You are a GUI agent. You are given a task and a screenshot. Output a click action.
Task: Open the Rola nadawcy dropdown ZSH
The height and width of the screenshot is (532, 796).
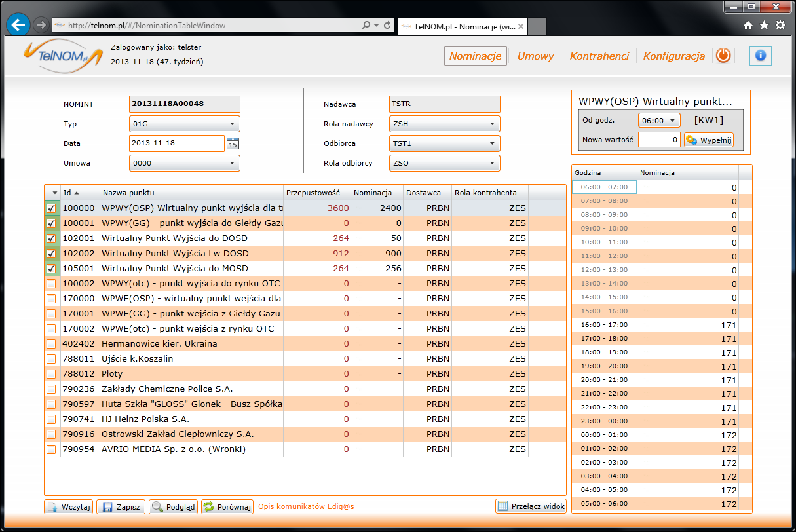[x=445, y=124]
